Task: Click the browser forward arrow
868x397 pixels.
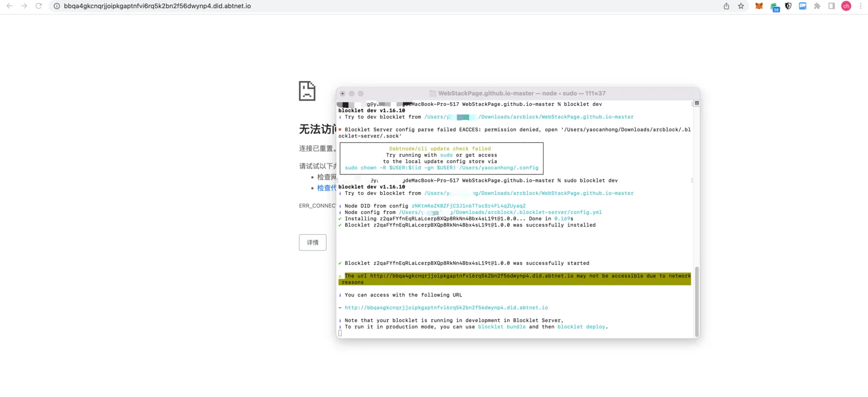Action: (x=24, y=6)
